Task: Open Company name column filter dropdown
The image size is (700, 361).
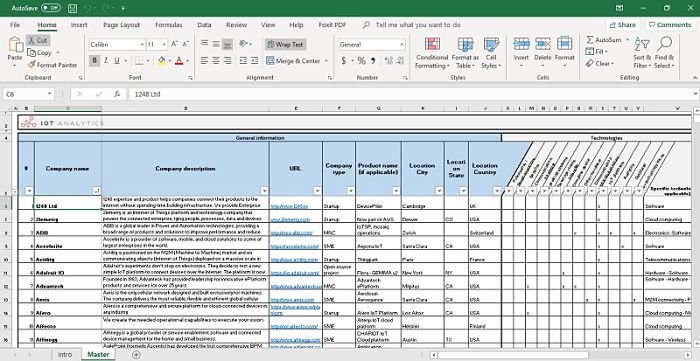Action: point(97,191)
